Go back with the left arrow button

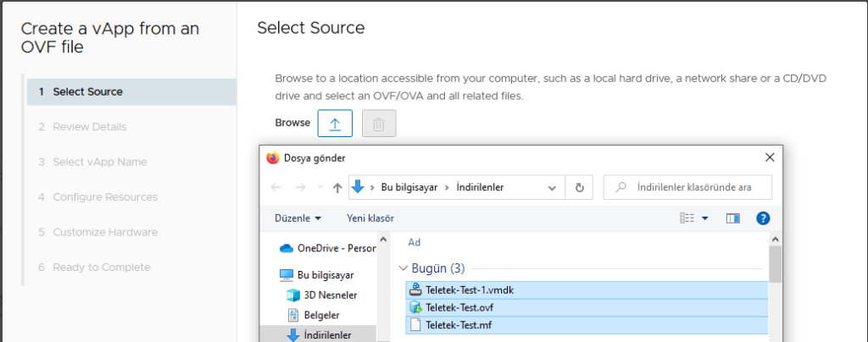coord(275,187)
